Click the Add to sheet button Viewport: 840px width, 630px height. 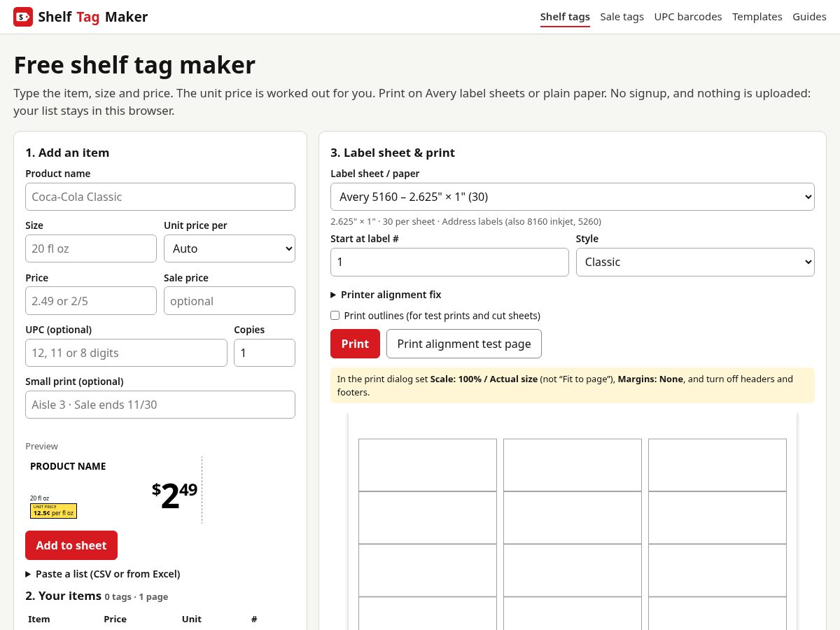click(71, 545)
